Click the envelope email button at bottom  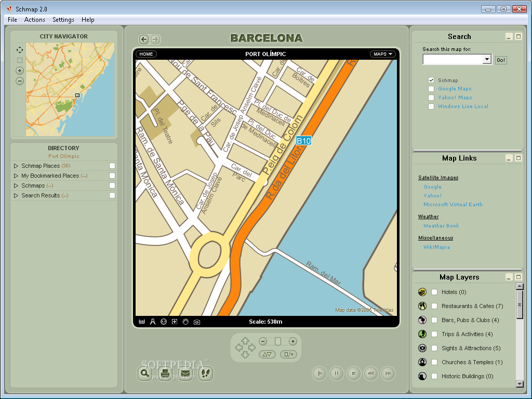(185, 374)
